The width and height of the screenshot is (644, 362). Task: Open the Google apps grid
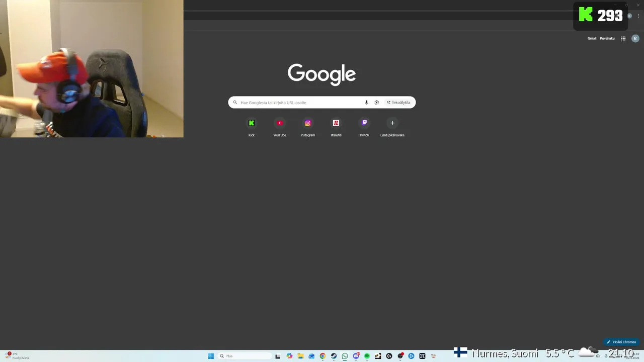pos(623,38)
